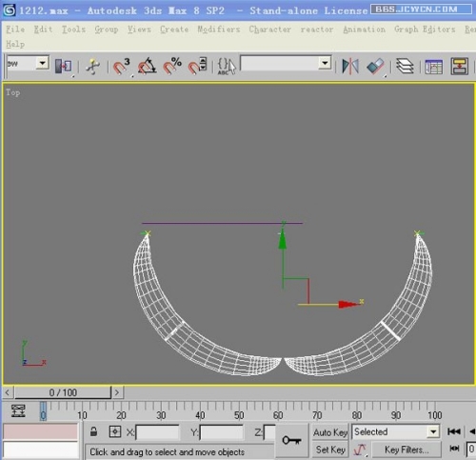Click the Edit Named Selection Sets icon
Screen dimensions: 476x460
coord(227,67)
